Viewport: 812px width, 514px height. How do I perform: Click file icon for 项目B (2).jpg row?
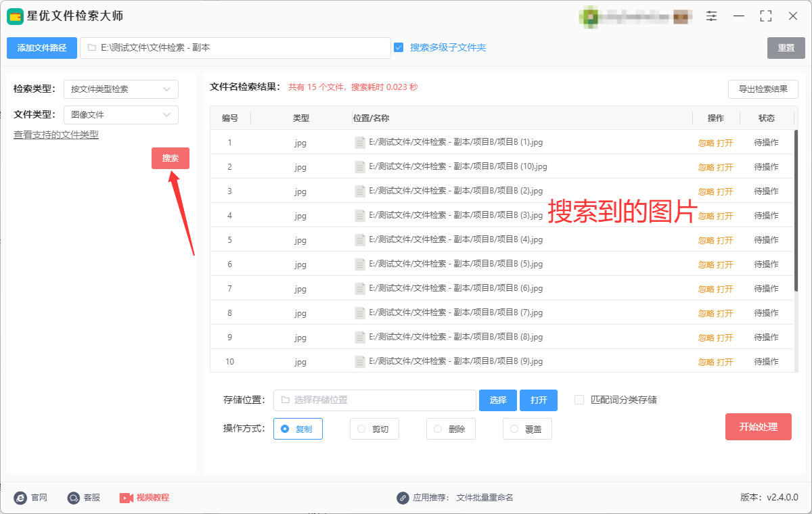pos(360,191)
